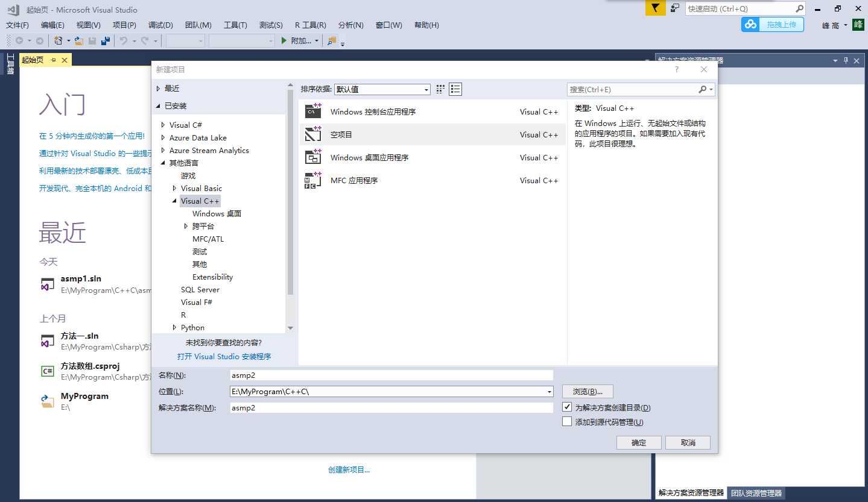The width and height of the screenshot is (868, 502).
Task: Collapse the 已安装 section
Action: pyautogui.click(x=158, y=105)
